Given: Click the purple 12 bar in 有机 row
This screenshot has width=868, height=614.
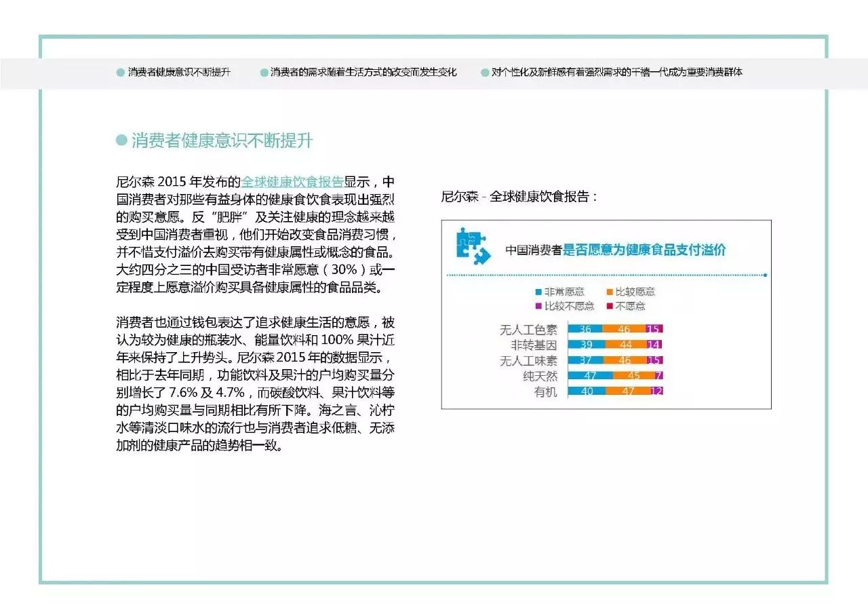Looking at the screenshot, I should [656, 391].
